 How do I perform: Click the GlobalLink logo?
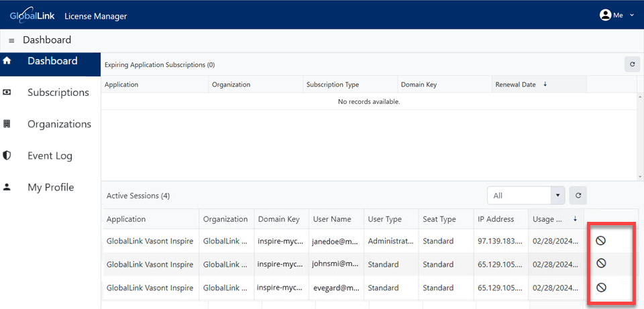pyautogui.click(x=32, y=16)
